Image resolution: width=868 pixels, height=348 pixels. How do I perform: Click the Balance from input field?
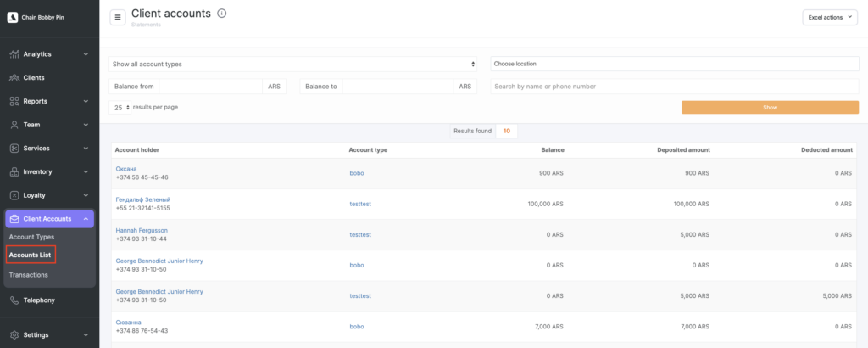coord(210,87)
